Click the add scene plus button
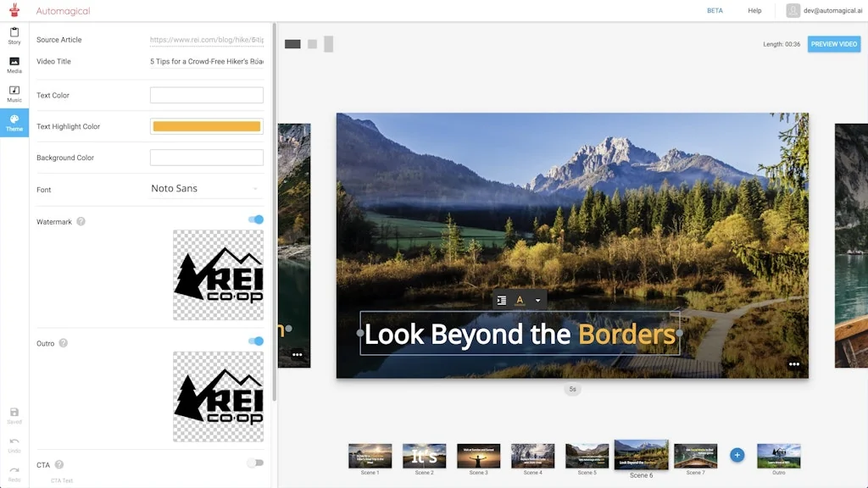The height and width of the screenshot is (488, 868). point(737,455)
